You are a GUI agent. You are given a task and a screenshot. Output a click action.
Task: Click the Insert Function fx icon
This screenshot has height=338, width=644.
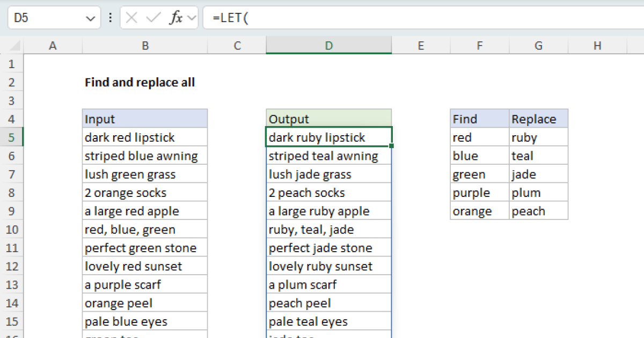click(175, 18)
